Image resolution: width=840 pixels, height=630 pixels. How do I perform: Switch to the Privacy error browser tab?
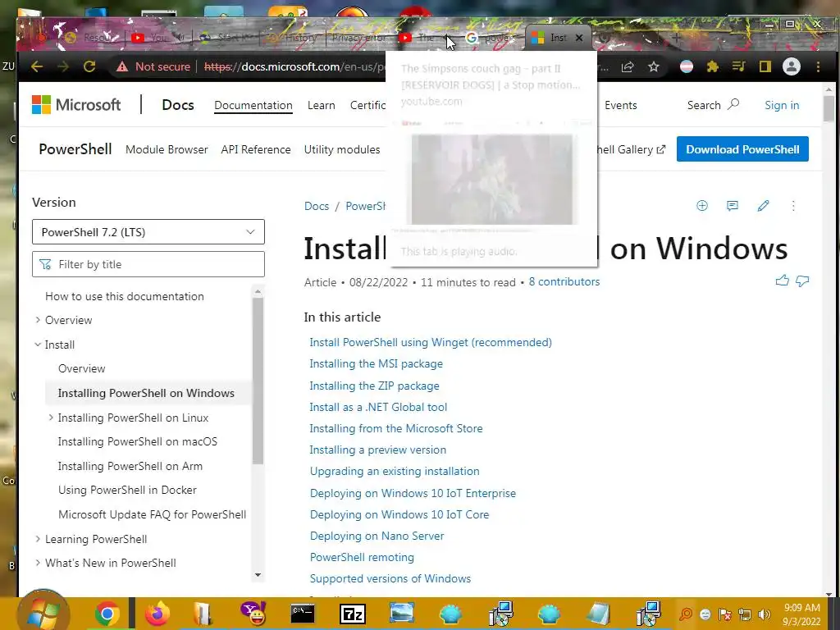tap(358, 38)
